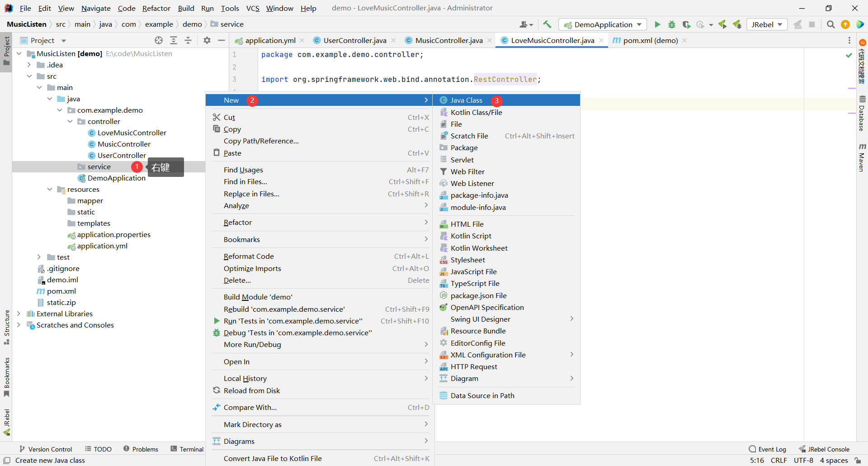Viewport: 868px width, 466px height.
Task: Toggle the Structure tool window
Action: click(7, 327)
